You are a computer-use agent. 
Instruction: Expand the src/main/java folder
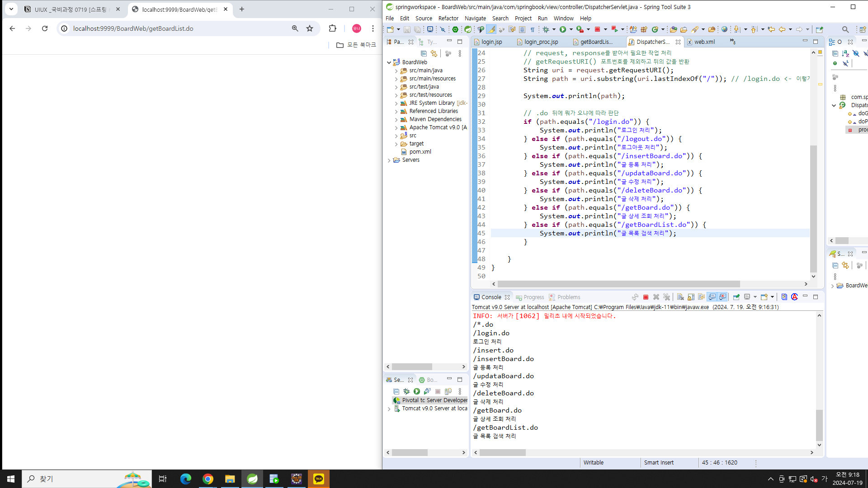[396, 71]
